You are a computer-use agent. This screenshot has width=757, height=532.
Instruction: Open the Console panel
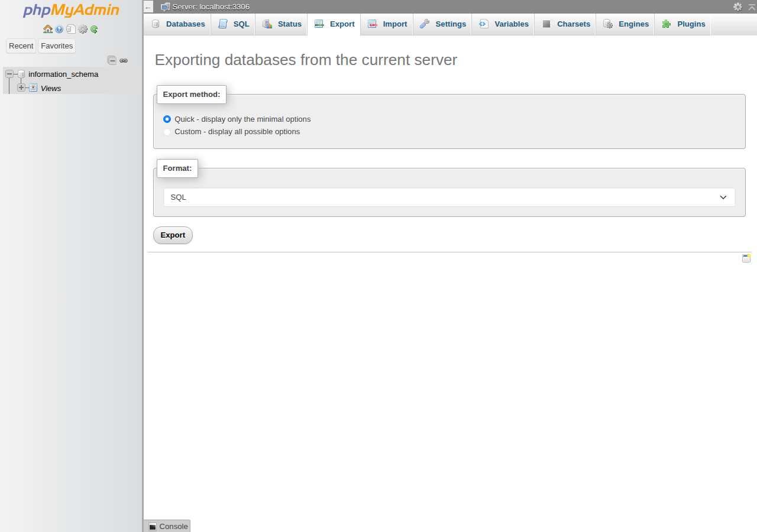click(167, 526)
